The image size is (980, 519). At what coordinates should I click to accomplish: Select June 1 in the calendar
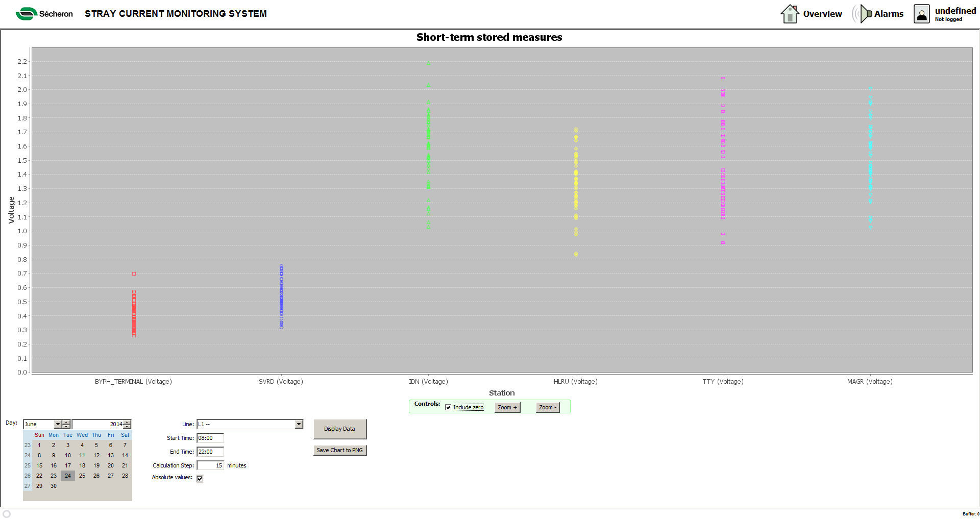[39, 445]
